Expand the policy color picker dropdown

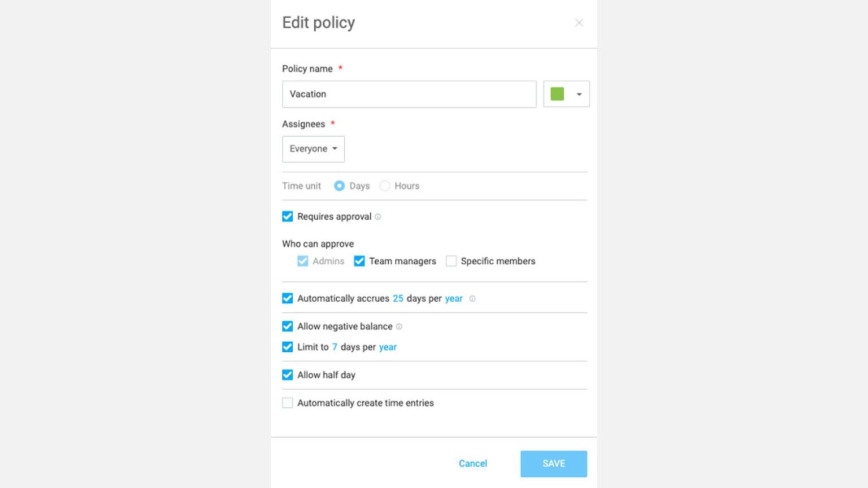click(x=578, y=94)
